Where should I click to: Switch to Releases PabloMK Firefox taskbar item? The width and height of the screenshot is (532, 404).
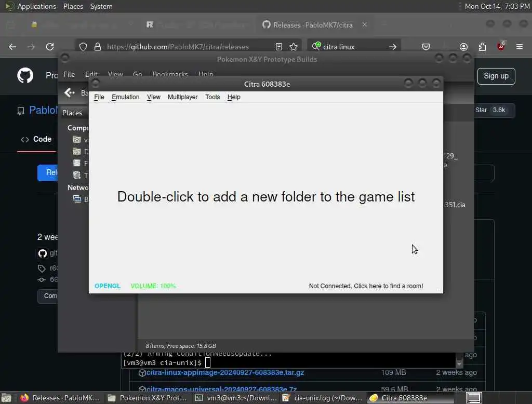click(x=60, y=398)
